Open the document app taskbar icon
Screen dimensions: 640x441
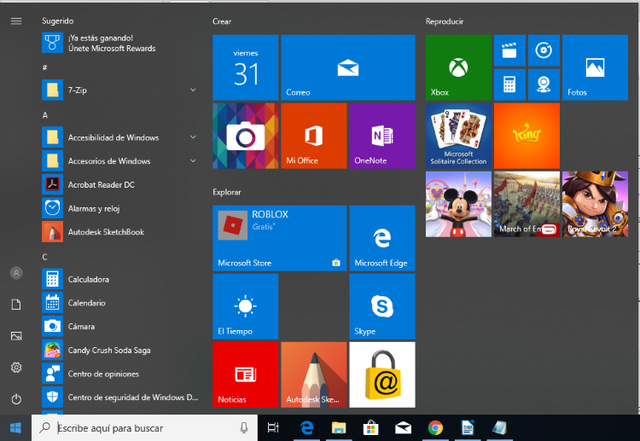[x=467, y=428]
